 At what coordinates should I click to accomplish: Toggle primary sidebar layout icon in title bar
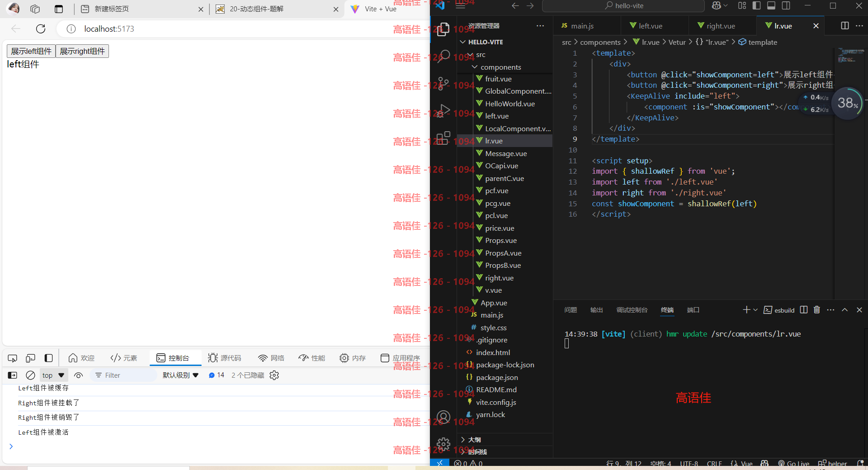pyautogui.click(x=757, y=5)
